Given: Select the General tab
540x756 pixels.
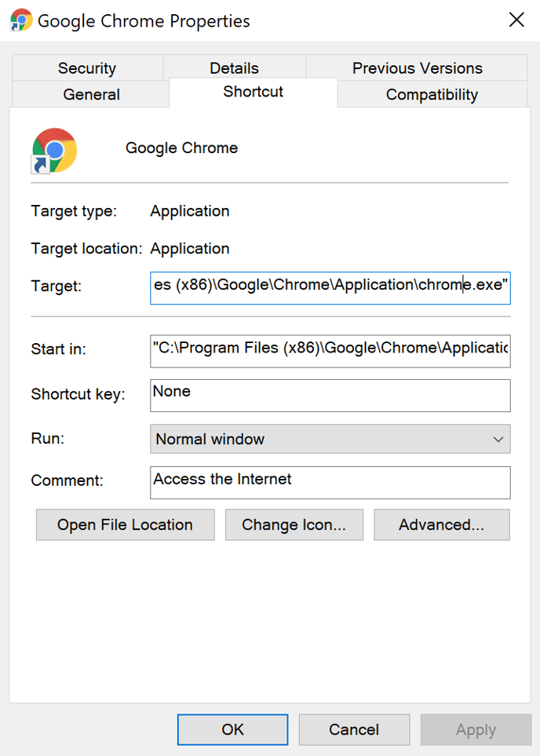Looking at the screenshot, I should coord(91,94).
